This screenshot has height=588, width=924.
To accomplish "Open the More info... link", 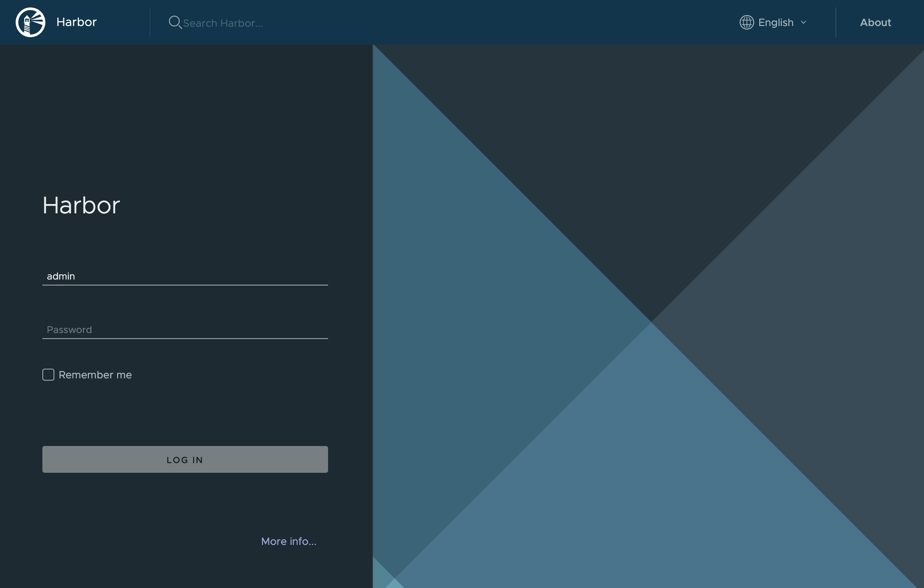I will coord(289,541).
